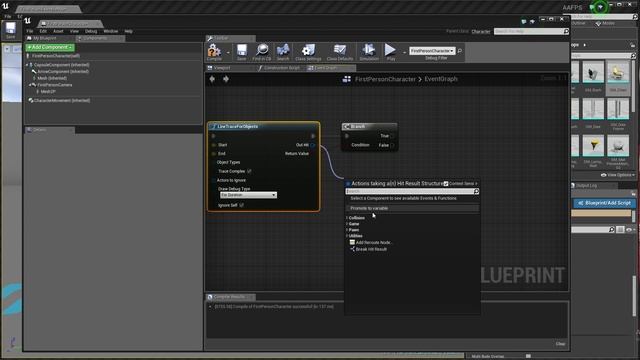Select Break Hit Result action
The width and height of the screenshot is (640, 360).
(371, 249)
